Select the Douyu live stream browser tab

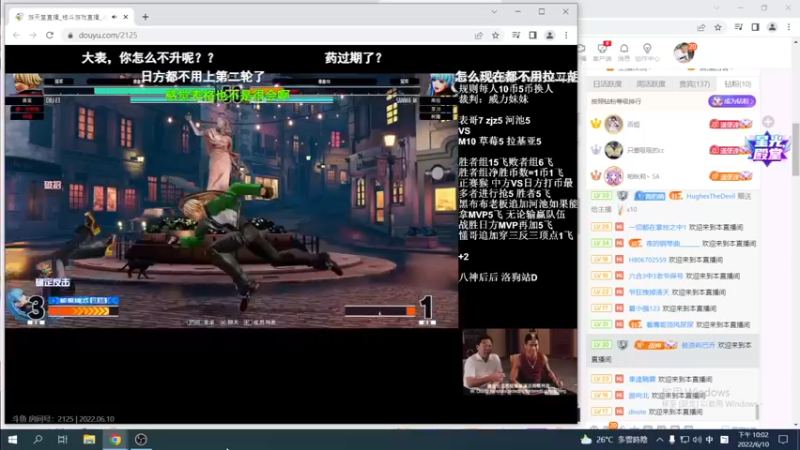(71, 17)
